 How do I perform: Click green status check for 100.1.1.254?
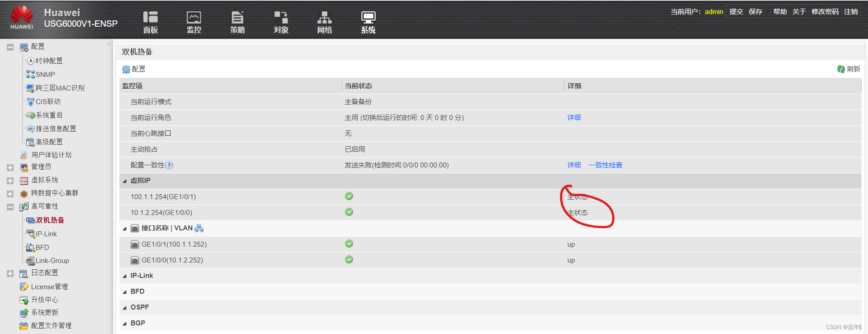pyautogui.click(x=349, y=196)
